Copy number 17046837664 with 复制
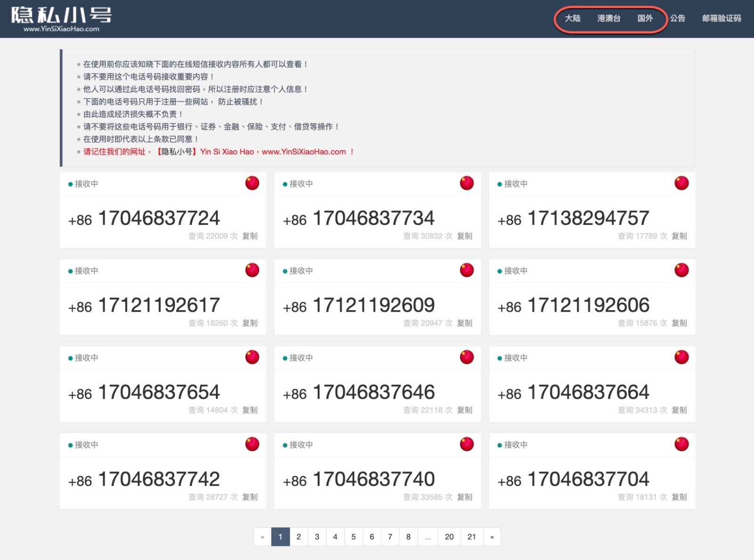 coord(679,410)
